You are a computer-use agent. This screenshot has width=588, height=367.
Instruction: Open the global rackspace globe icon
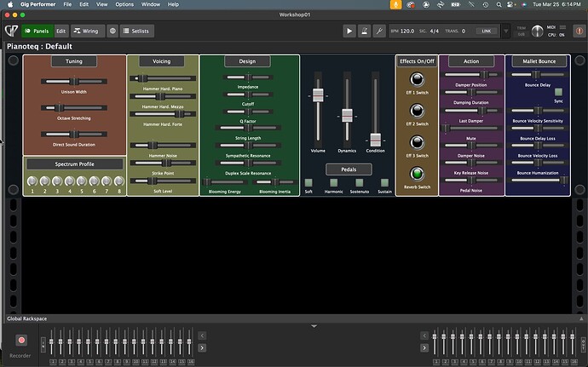point(112,32)
